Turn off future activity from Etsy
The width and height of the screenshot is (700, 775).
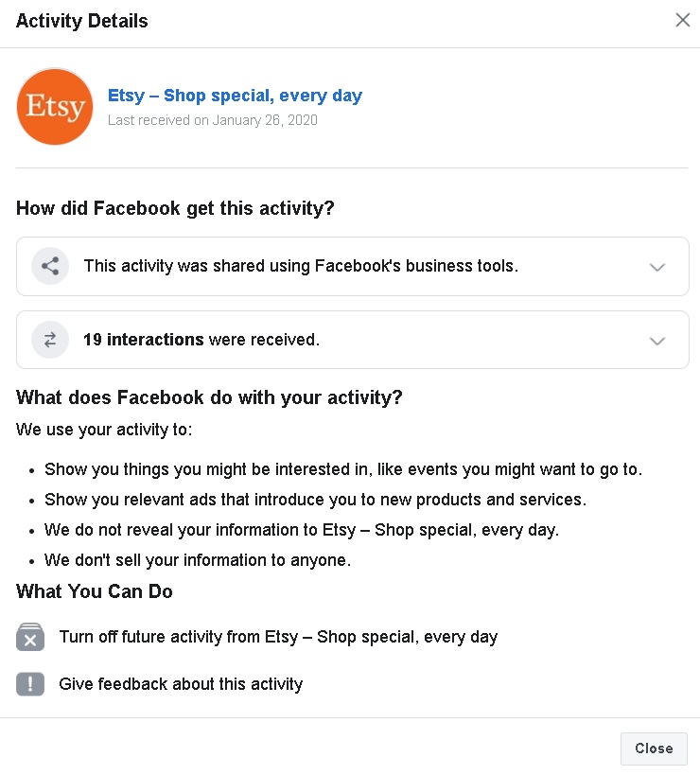pos(279,637)
